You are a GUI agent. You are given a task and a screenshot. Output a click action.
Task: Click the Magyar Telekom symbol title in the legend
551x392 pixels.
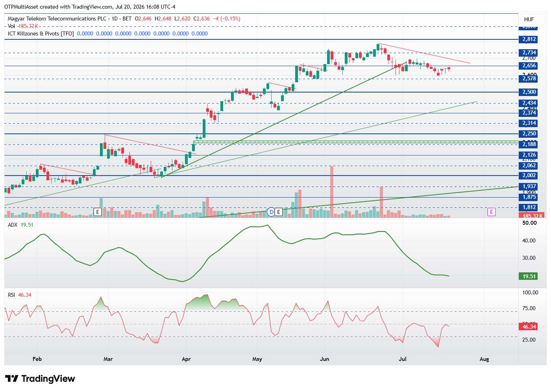pyautogui.click(x=57, y=18)
